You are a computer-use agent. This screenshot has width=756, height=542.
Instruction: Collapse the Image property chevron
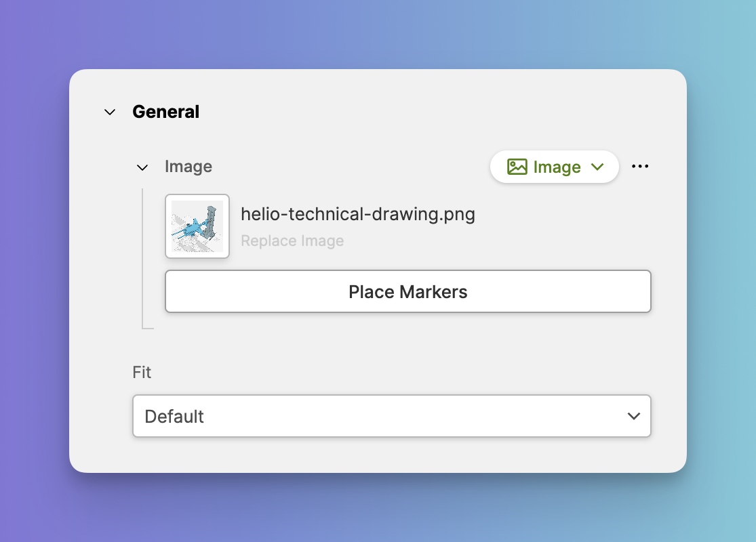(142, 167)
